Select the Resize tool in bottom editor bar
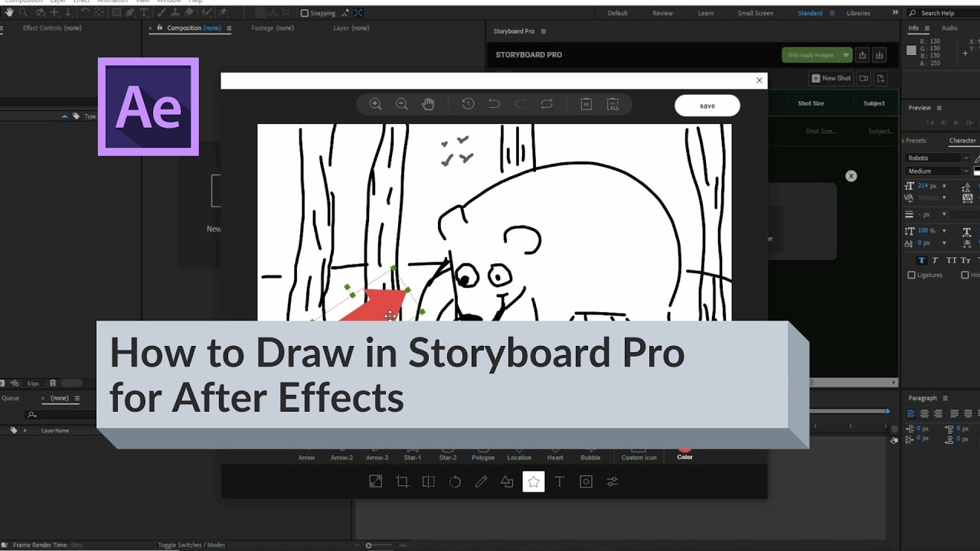This screenshot has width=980, height=551. point(376,481)
